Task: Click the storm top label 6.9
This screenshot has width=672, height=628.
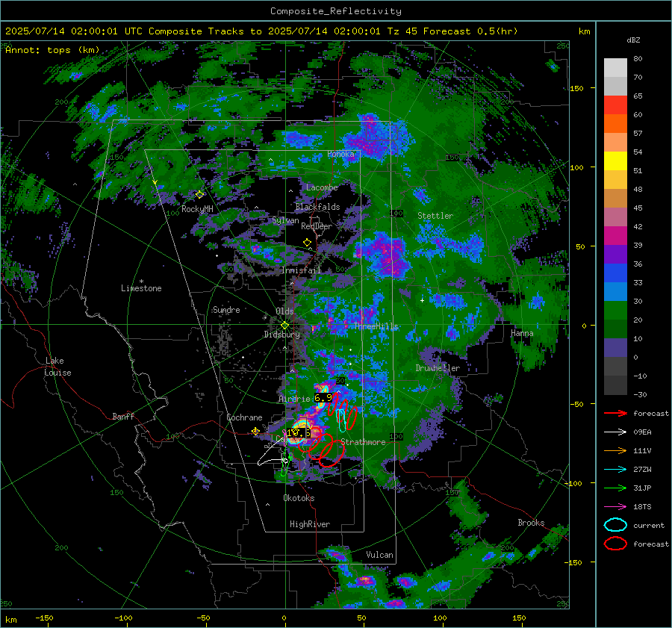Action: click(323, 398)
